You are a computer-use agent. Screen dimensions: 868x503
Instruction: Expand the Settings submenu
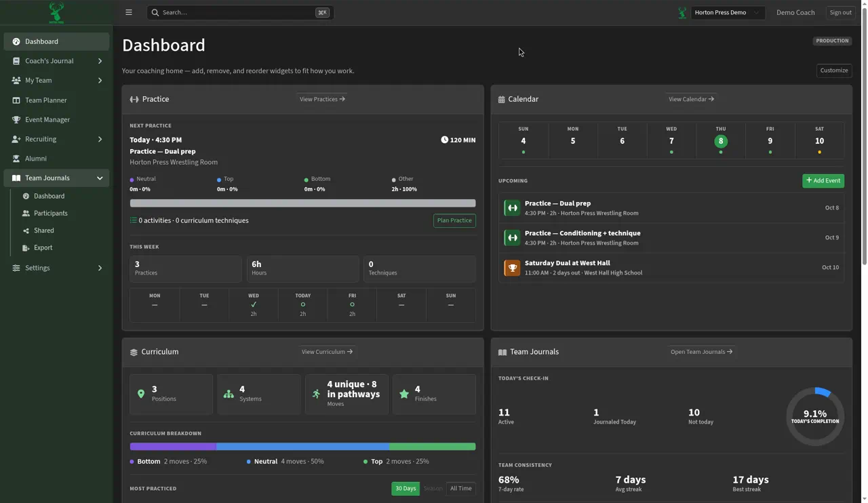coord(100,268)
